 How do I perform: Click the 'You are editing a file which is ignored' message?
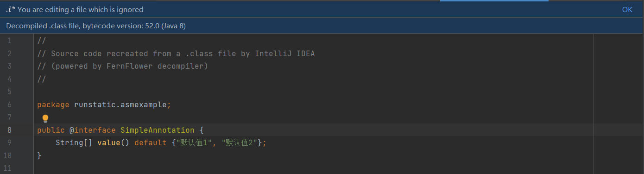pos(81,9)
